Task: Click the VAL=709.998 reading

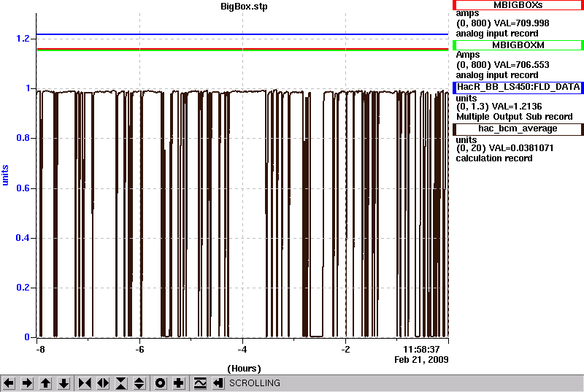Action: [x=521, y=23]
